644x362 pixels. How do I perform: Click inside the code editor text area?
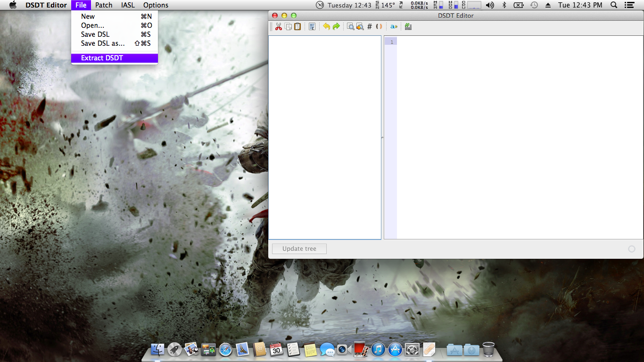(520, 137)
